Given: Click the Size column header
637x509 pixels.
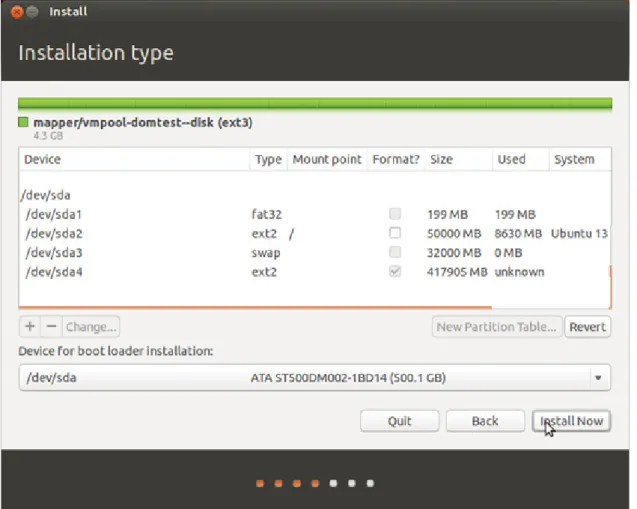Looking at the screenshot, I should point(459,159).
